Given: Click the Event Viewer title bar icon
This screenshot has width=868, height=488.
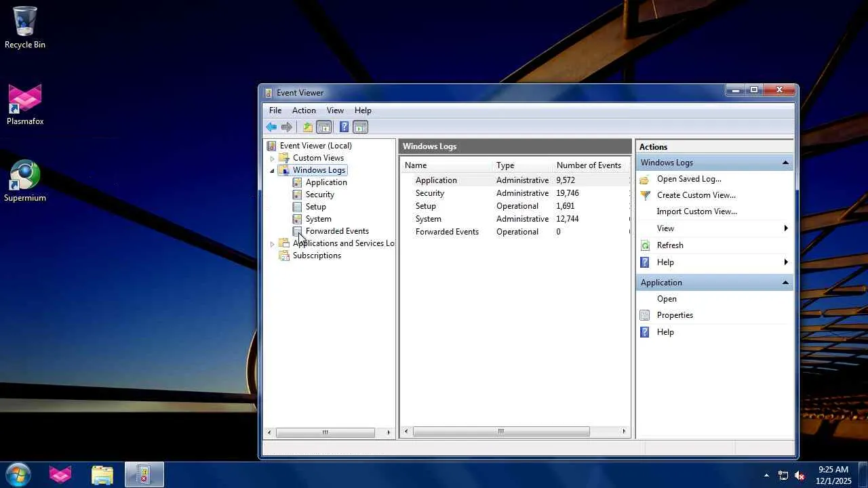Looking at the screenshot, I should [269, 93].
